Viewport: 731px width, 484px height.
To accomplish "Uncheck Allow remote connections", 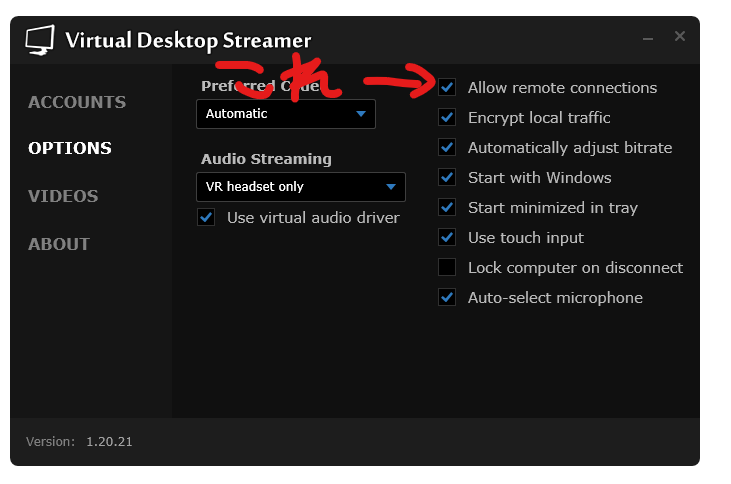I will click(x=447, y=87).
